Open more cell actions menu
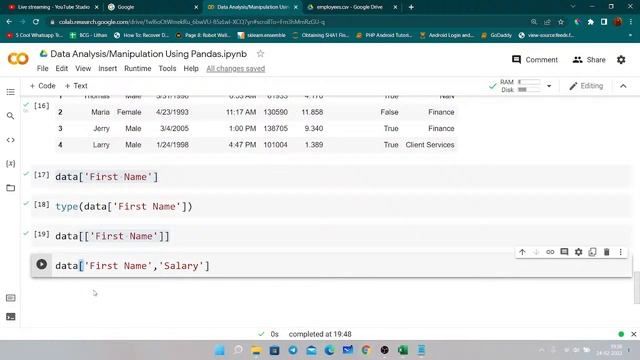The height and width of the screenshot is (360, 640). (x=620, y=252)
